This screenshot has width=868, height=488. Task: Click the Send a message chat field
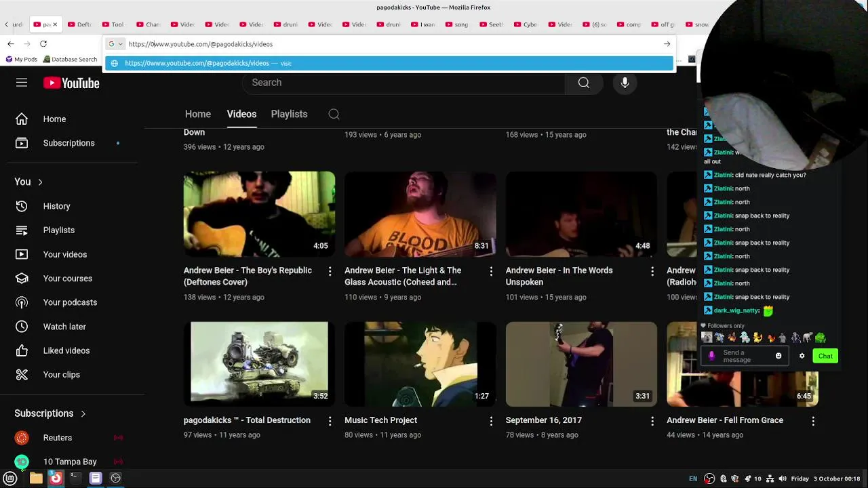click(745, 356)
